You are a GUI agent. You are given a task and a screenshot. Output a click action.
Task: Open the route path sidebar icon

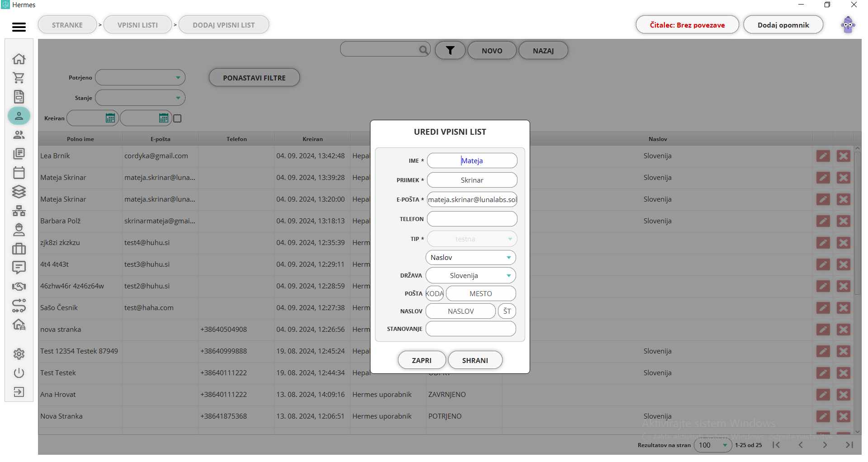[x=19, y=306]
